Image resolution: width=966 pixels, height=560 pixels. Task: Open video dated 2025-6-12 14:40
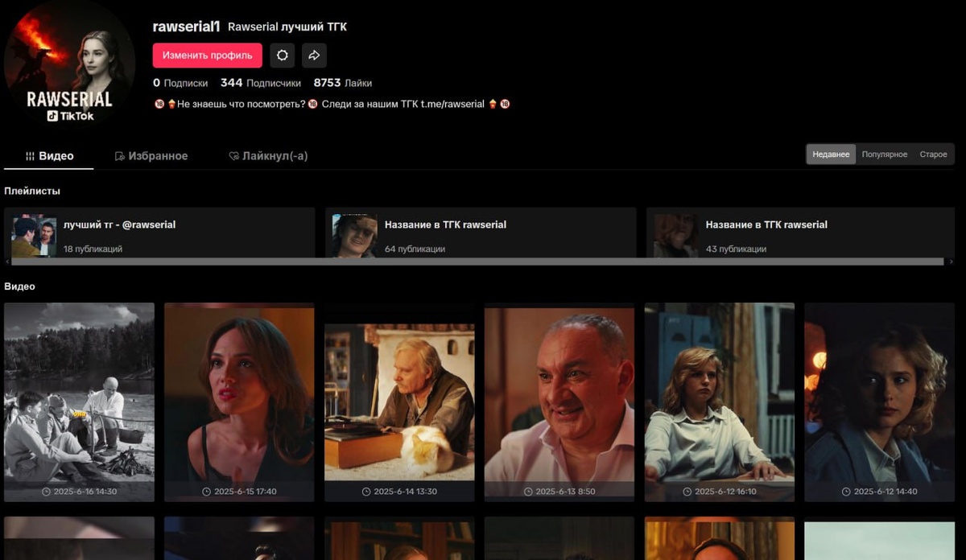(880, 402)
